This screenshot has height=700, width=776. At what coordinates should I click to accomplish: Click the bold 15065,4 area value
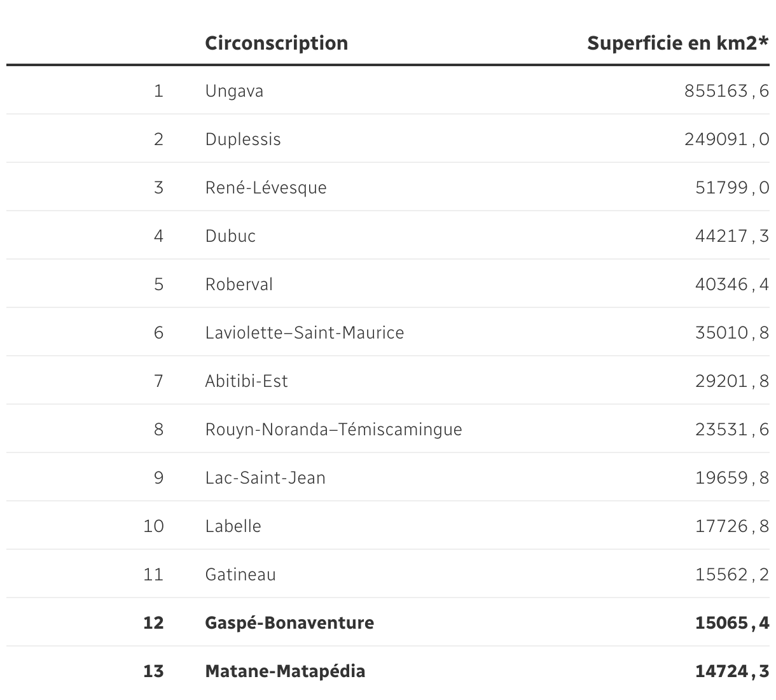[x=731, y=623]
